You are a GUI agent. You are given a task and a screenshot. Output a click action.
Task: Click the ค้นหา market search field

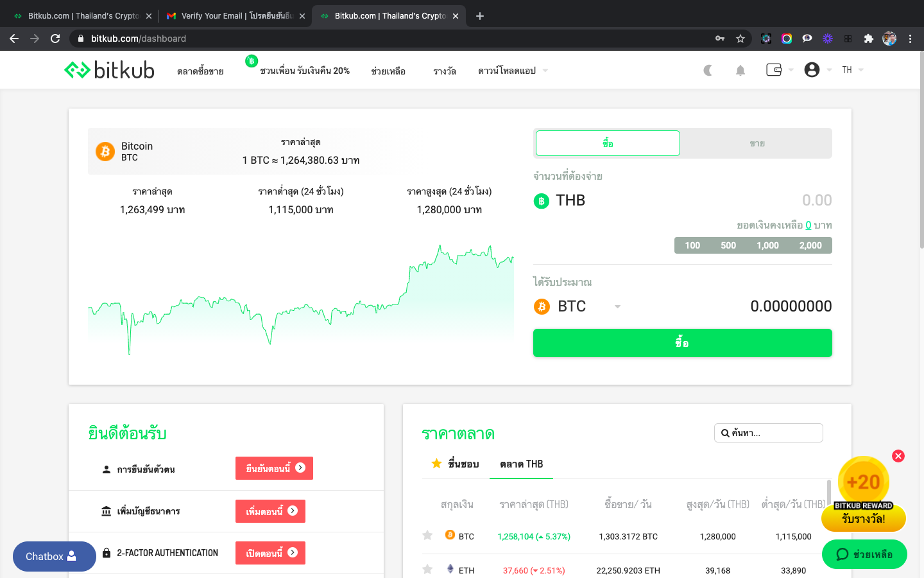(769, 433)
